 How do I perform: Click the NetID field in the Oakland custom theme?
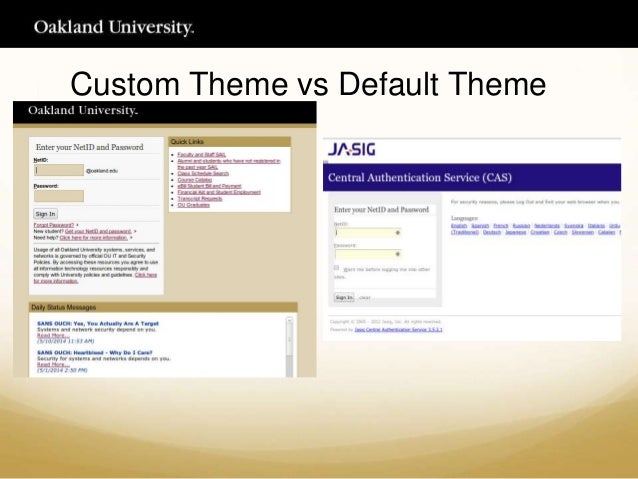coord(59,170)
